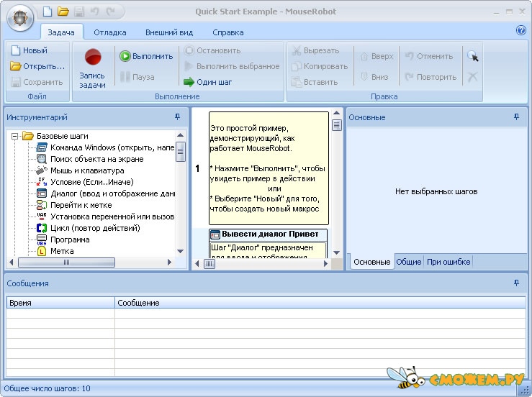Switch to the Задача ribbon tab
The width and height of the screenshot is (532, 397).
click(x=61, y=32)
